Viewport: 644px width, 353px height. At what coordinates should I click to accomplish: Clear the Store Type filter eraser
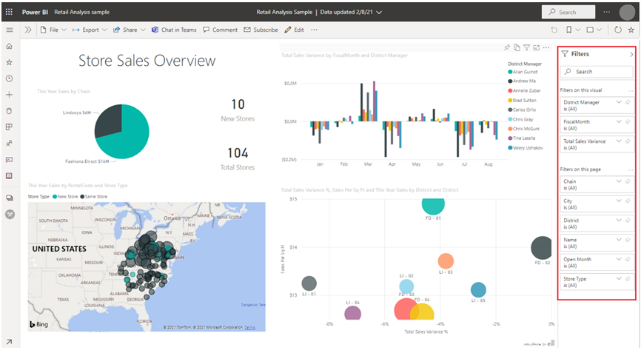pos(628,279)
